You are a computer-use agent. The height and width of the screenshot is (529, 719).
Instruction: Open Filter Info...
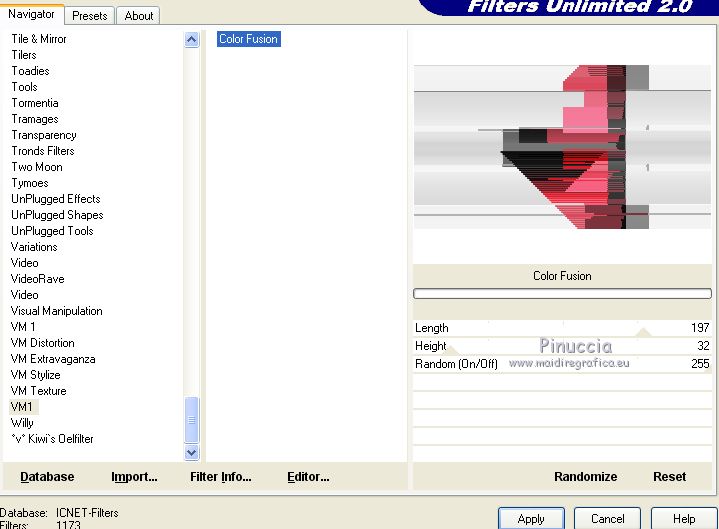(x=221, y=477)
